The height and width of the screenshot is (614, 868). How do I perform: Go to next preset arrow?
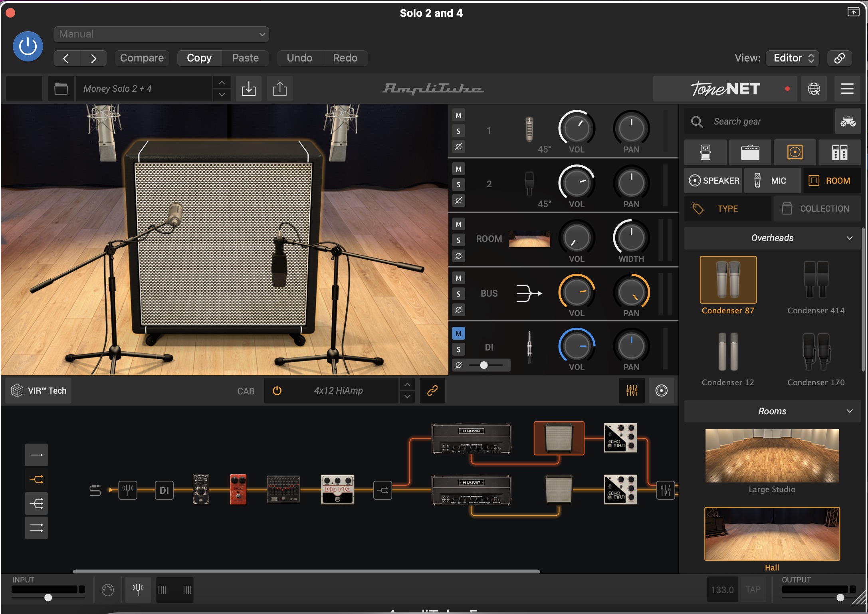tap(93, 58)
